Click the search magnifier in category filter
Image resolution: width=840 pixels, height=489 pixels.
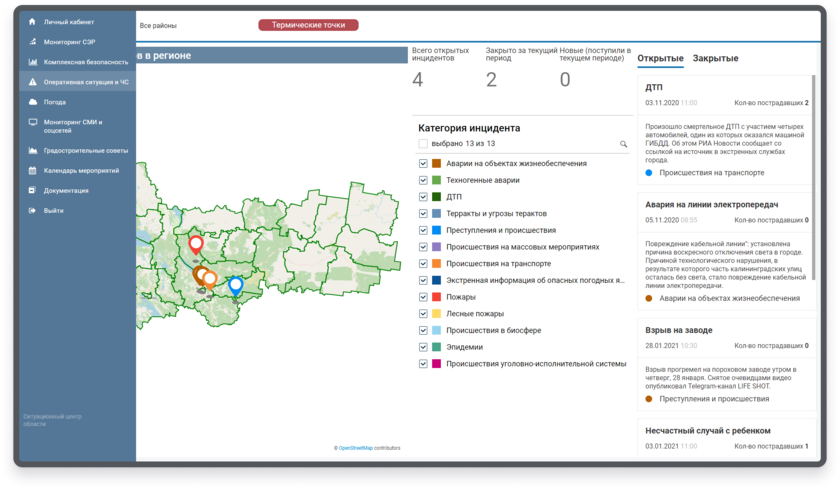point(623,144)
